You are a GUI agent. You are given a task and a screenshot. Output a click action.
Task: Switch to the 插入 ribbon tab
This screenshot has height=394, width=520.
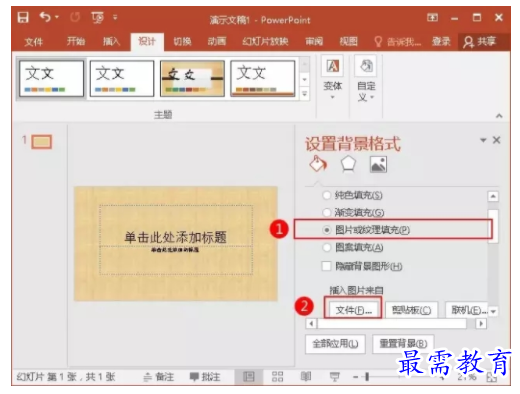point(111,41)
